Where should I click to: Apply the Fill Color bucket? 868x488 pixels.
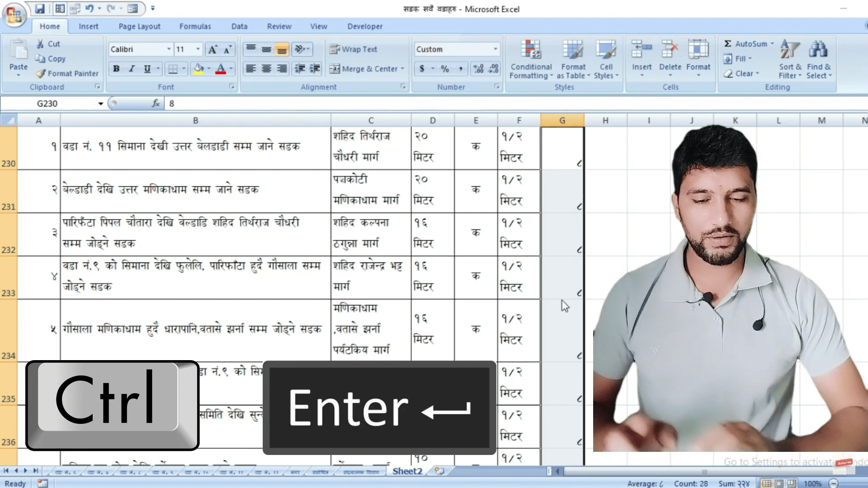point(198,69)
